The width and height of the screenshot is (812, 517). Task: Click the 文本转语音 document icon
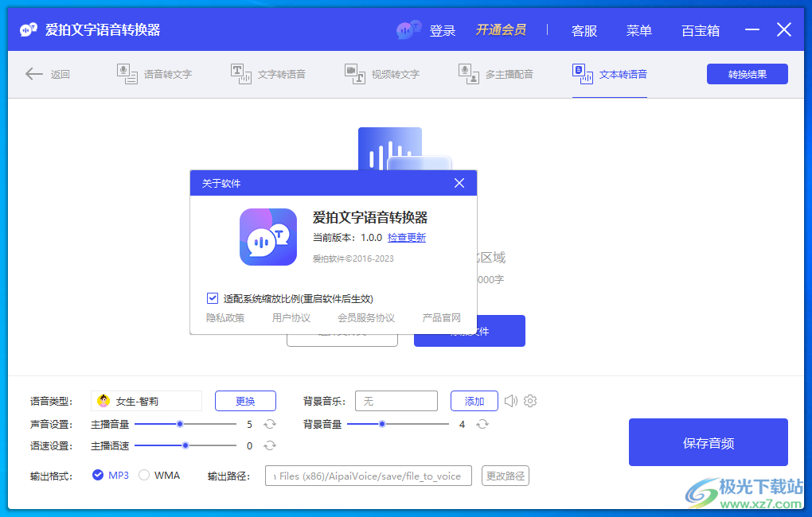[583, 74]
